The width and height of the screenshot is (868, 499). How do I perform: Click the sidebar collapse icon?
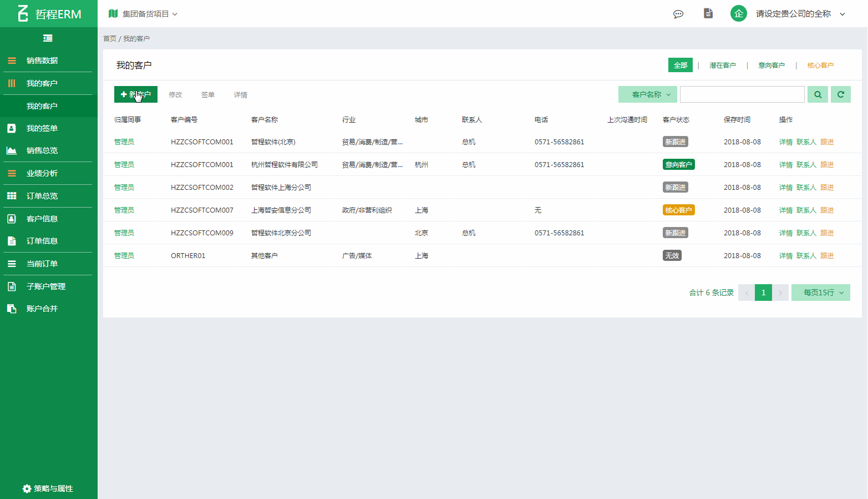coord(48,38)
